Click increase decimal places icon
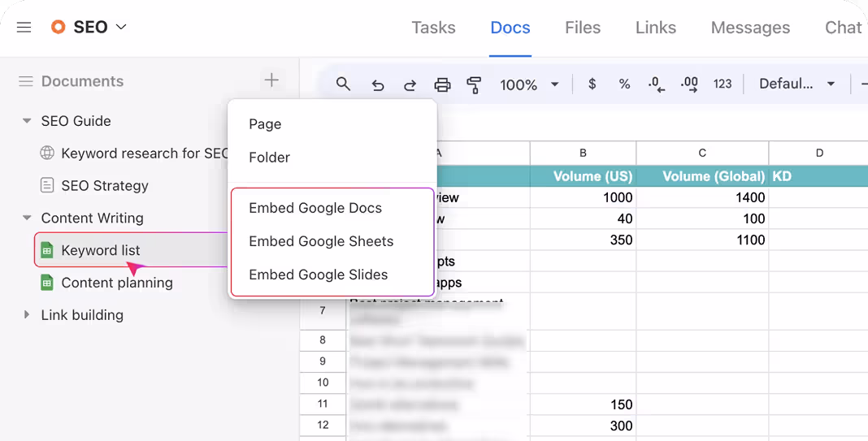 [x=689, y=84]
